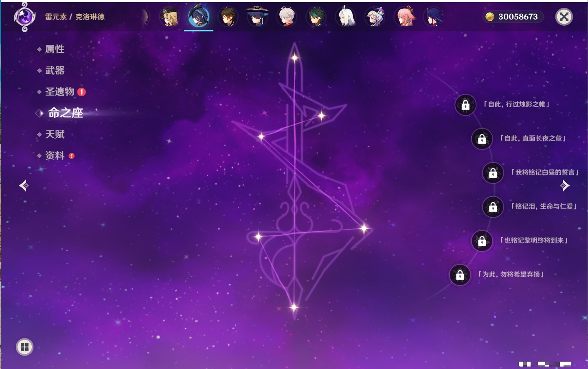588x369 pixels.
Task: Click the red alert badge beside 资料
Action: pos(72,156)
